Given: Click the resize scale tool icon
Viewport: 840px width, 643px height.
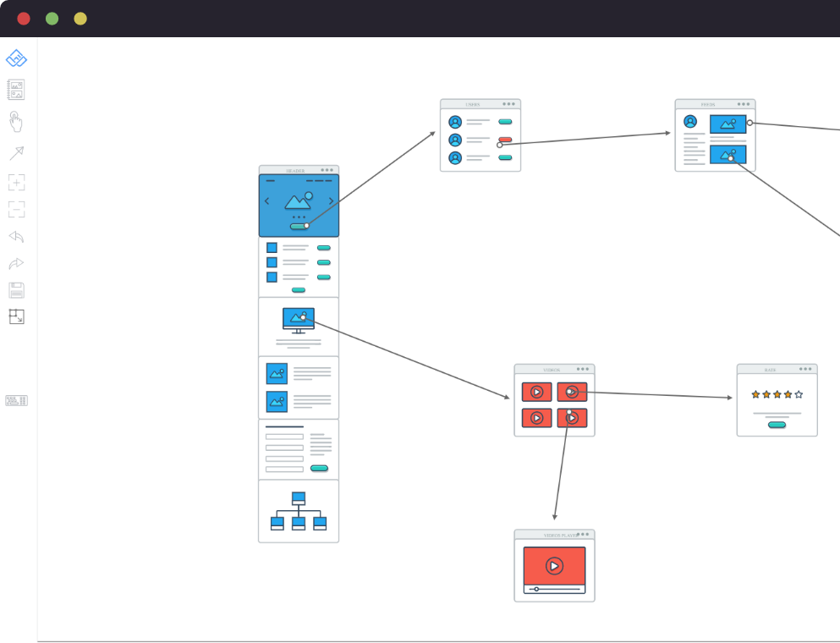Looking at the screenshot, I should coord(17,316).
